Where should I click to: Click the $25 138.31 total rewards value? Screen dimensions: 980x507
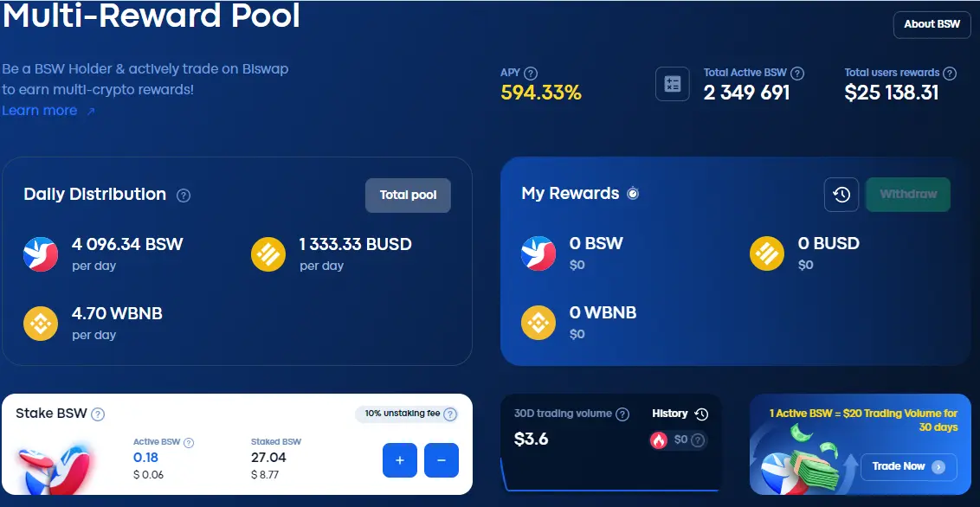[x=892, y=93]
